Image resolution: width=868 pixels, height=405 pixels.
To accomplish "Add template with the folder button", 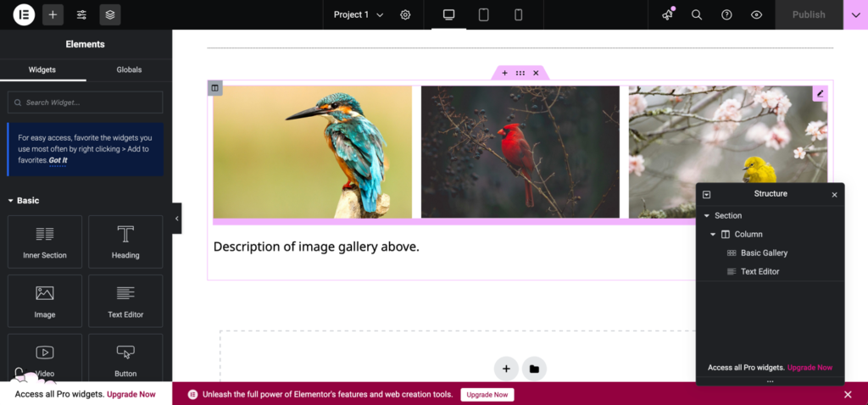I will pos(534,369).
